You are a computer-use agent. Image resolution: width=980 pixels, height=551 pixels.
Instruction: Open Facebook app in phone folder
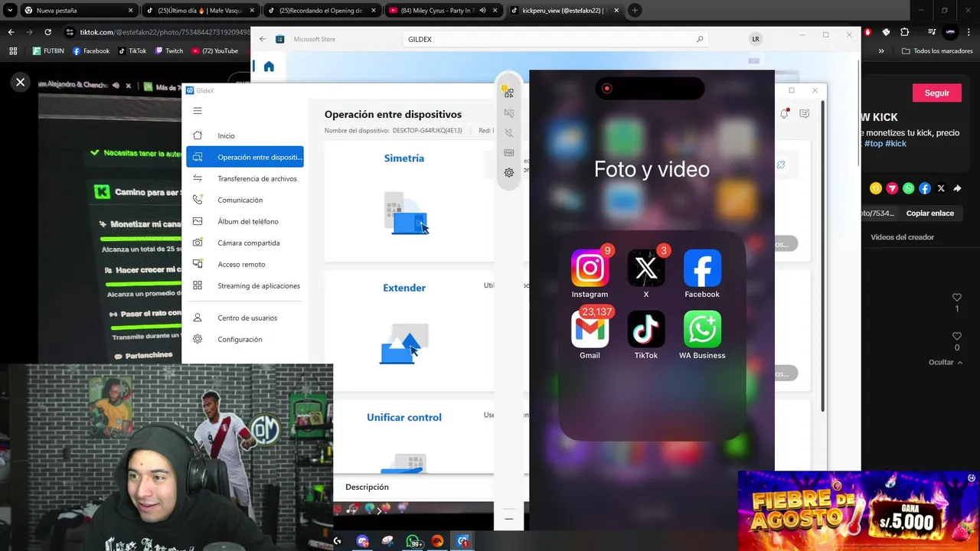tap(702, 269)
